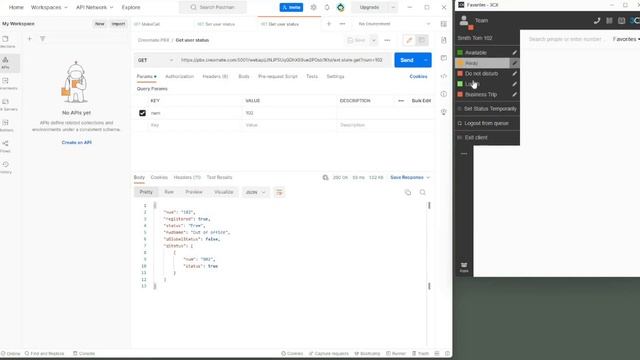Click Cookies link under Send
This screenshot has width=640, height=360.
[x=418, y=76]
